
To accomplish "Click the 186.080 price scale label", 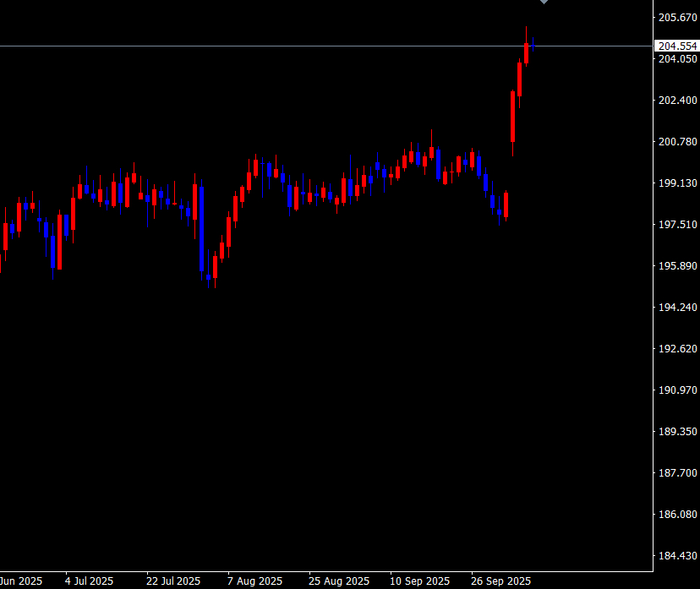I will coord(678,515).
